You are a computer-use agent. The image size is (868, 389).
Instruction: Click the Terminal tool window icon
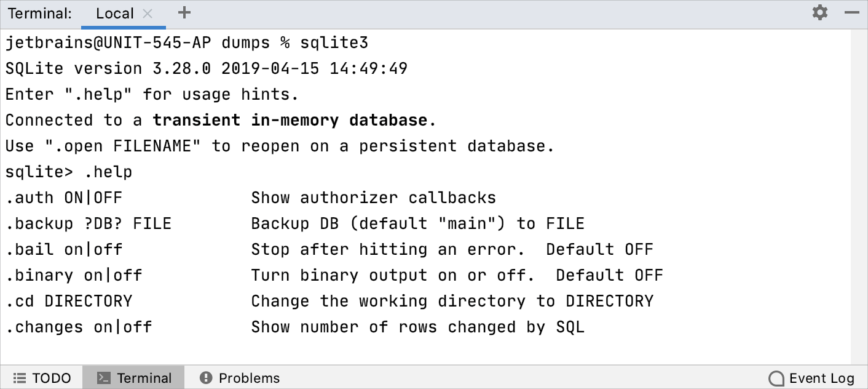pyautogui.click(x=101, y=377)
